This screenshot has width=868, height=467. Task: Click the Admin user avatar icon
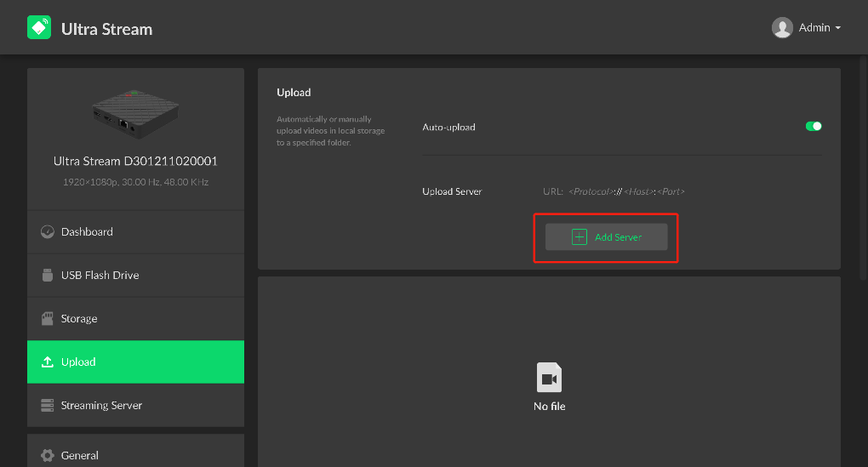(782, 28)
